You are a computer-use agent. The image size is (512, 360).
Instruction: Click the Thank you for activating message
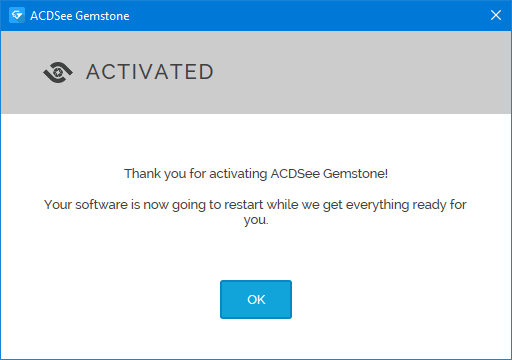coord(256,174)
